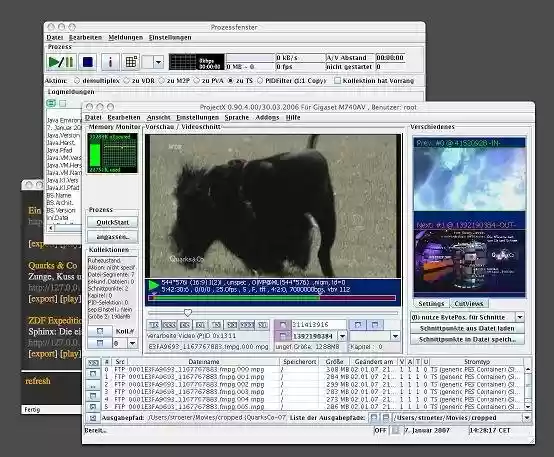Click the Memory Monitor graph
Image resolution: width=554 pixels, height=457 pixels.
[x=112, y=153]
